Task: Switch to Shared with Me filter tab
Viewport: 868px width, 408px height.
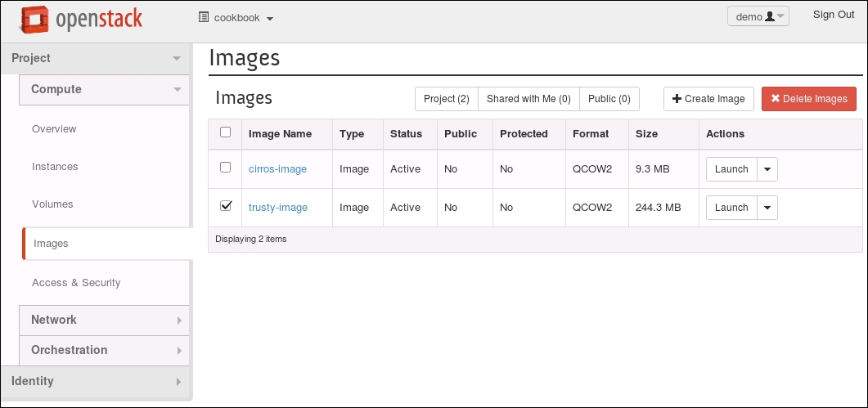Action: [x=528, y=99]
